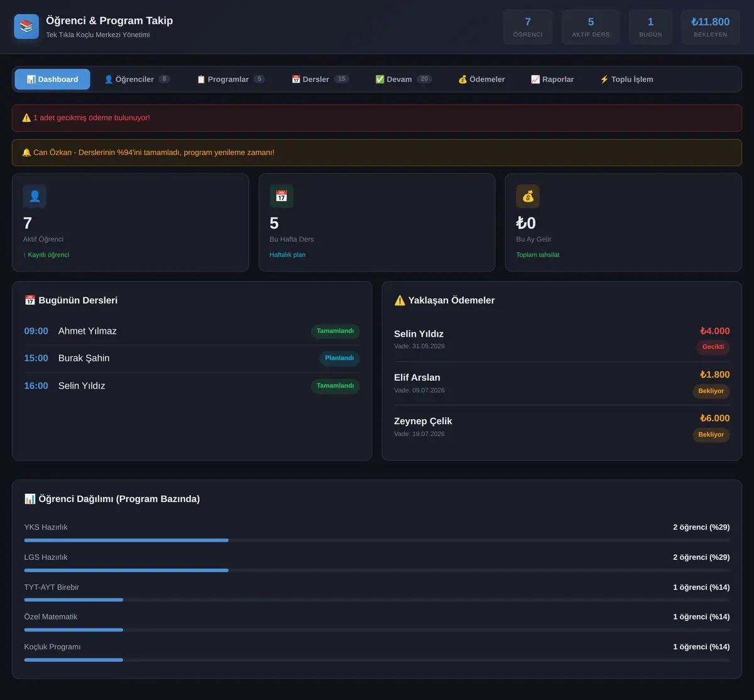Click the Bekliyor badge for Elif Arslan
The image size is (754, 700).
point(711,391)
